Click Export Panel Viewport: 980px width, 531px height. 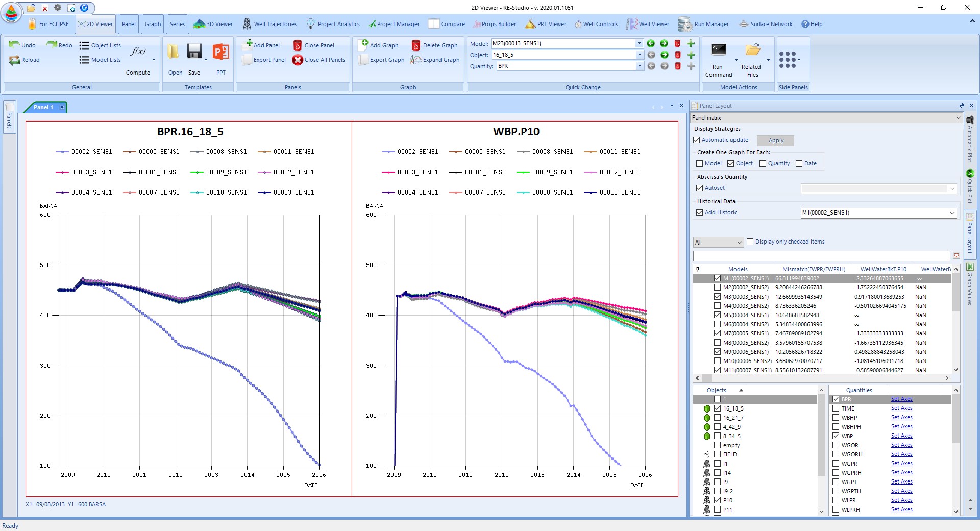[x=264, y=60]
